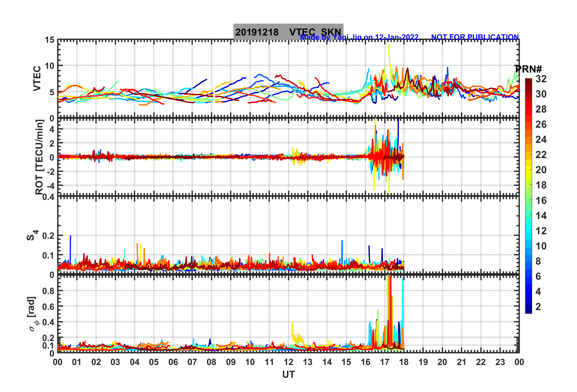Click x-axis hour tick '15'
Image resolution: width=577 pixels, height=392 pixels.
tap(346, 362)
